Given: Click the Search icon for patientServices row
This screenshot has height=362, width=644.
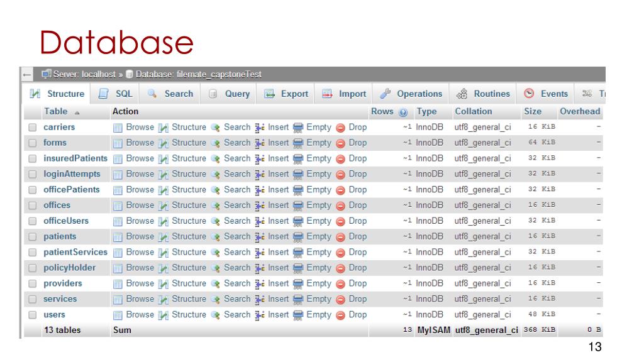Looking at the screenshot, I should (215, 253).
